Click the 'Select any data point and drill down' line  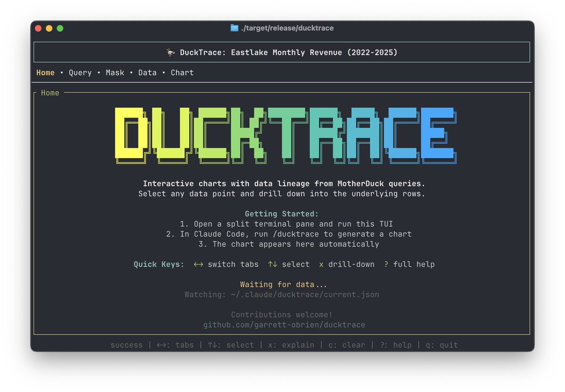tap(282, 194)
